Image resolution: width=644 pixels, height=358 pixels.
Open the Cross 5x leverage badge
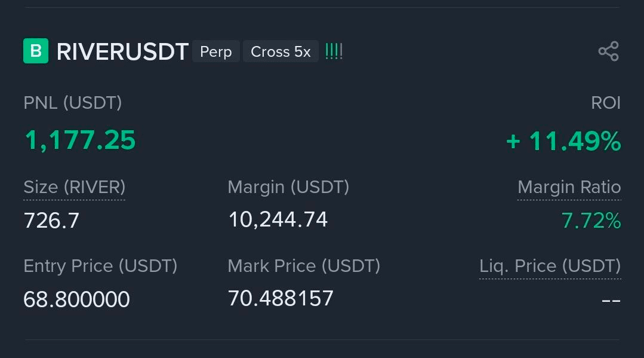point(281,51)
